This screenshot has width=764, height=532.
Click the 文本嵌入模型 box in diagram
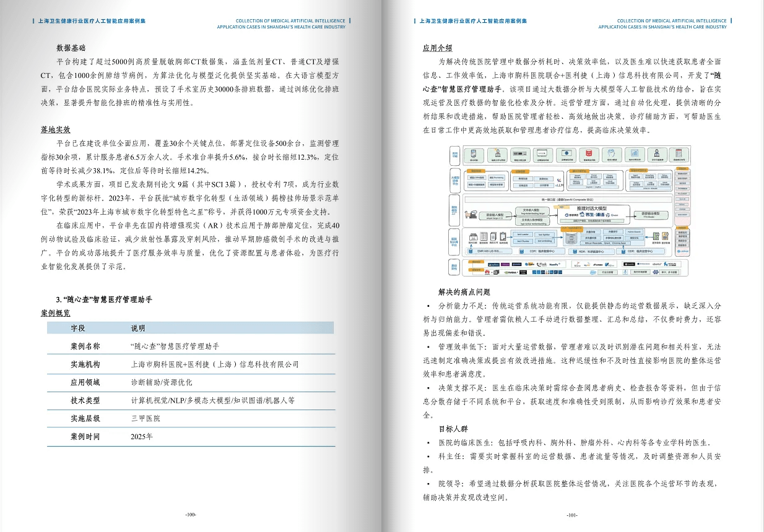point(532,212)
